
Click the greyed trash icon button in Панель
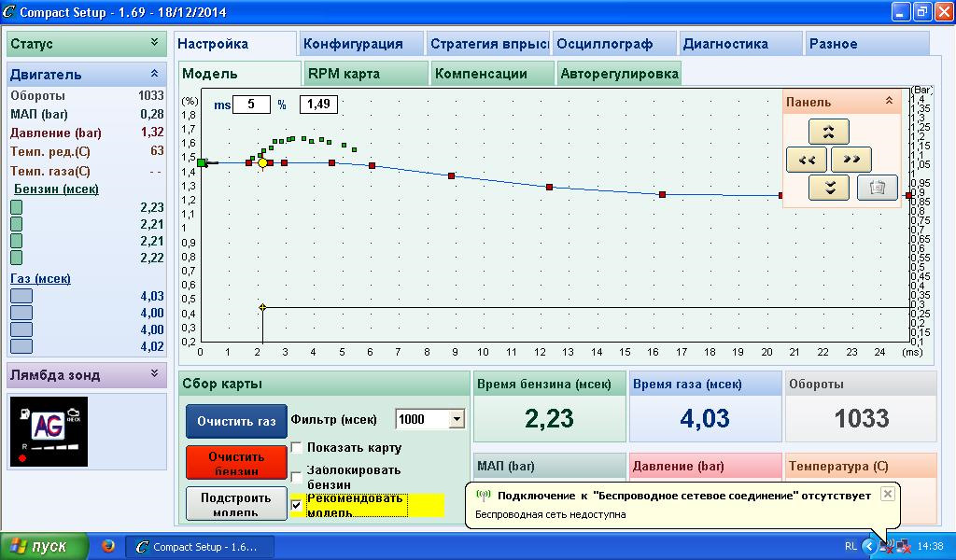(x=878, y=188)
